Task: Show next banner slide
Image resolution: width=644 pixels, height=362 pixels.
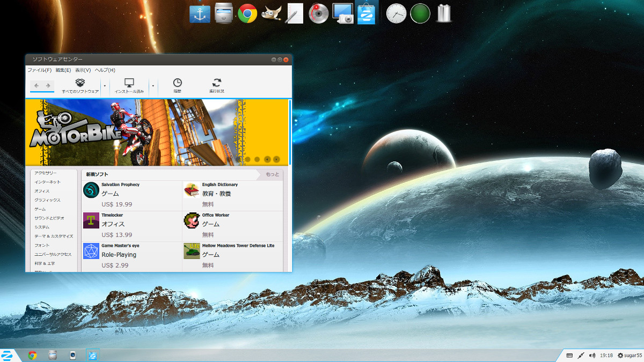Action: (276, 159)
